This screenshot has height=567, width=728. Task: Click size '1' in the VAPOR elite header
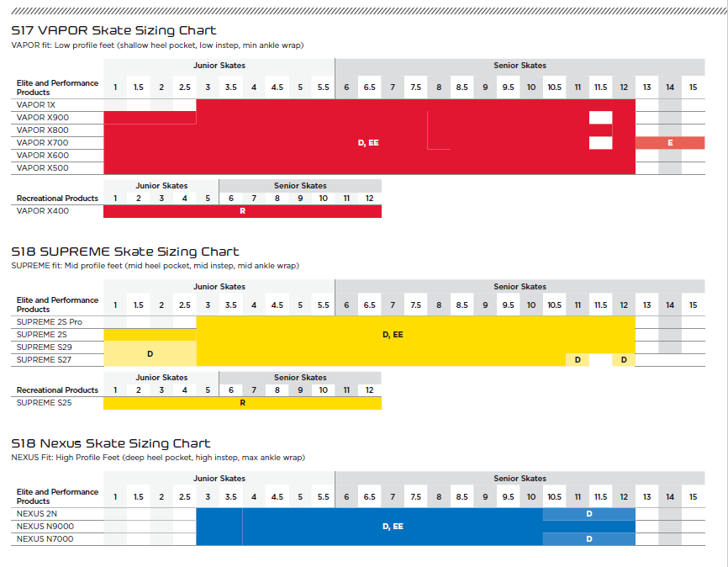coord(115,87)
